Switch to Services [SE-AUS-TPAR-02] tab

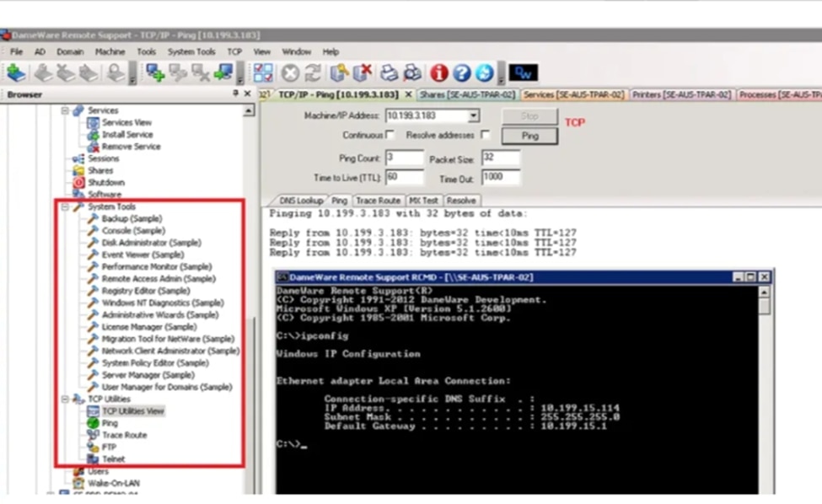point(573,95)
